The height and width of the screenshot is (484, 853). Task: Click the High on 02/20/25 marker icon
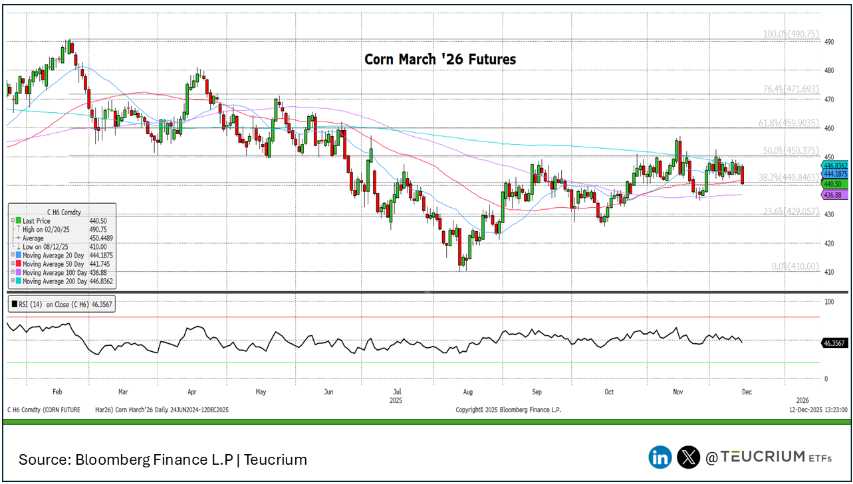17,229
